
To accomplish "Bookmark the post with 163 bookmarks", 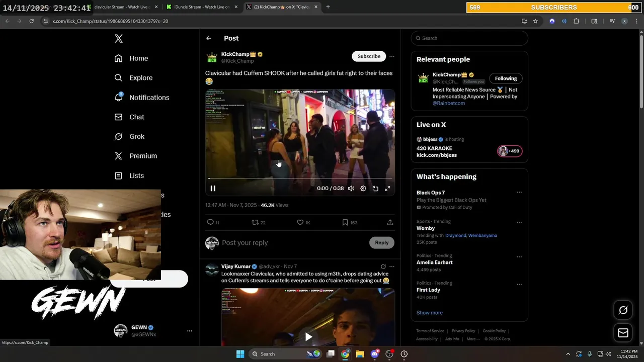I will click(350, 222).
